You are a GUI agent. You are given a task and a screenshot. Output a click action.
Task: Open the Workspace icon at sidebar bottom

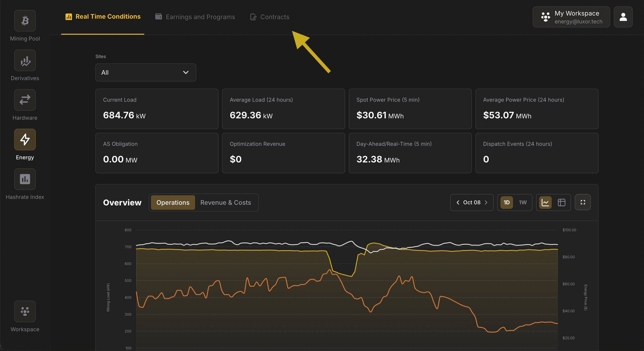tap(25, 311)
